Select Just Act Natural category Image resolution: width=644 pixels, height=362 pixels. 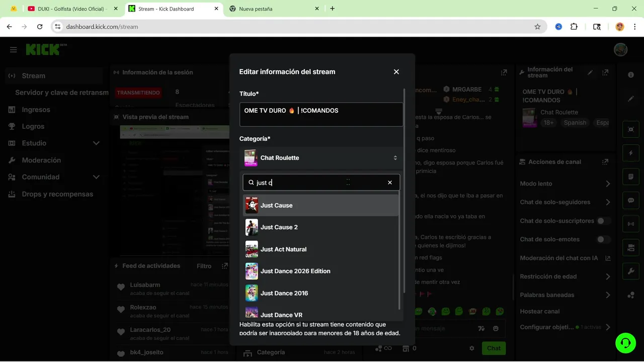pos(320,249)
